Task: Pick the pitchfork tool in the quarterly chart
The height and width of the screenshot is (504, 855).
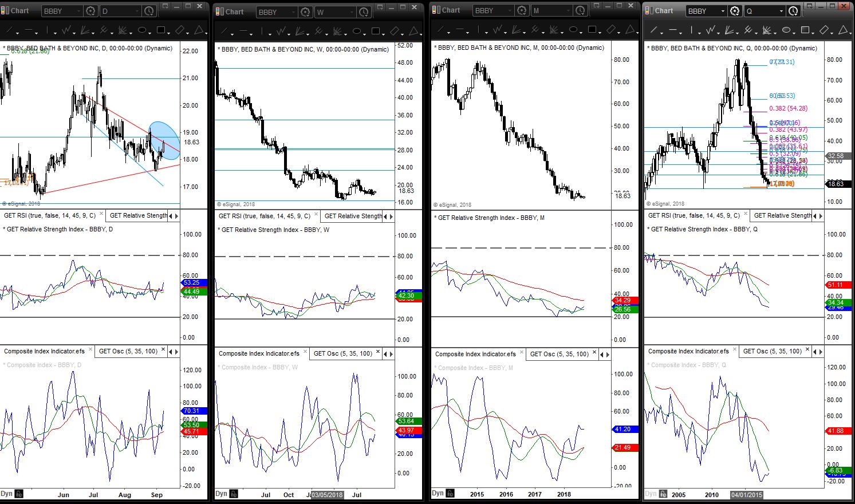Action: click(748, 30)
